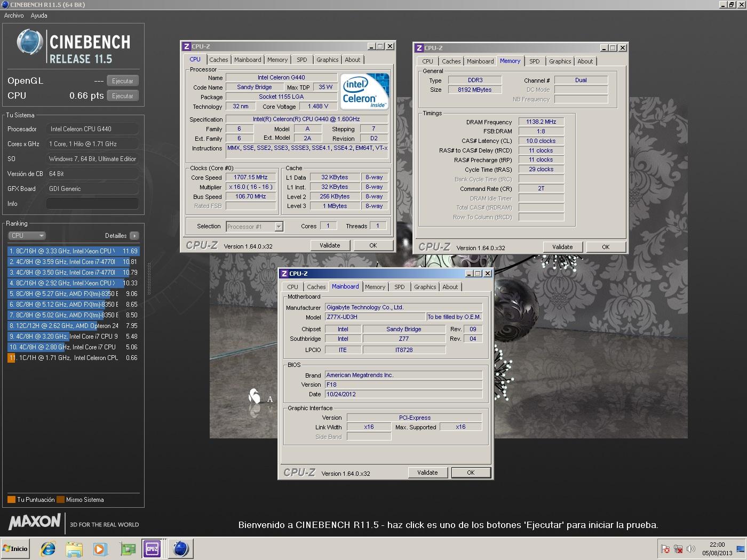
Task: Open Memory tab in CPU window
Action: [277, 60]
